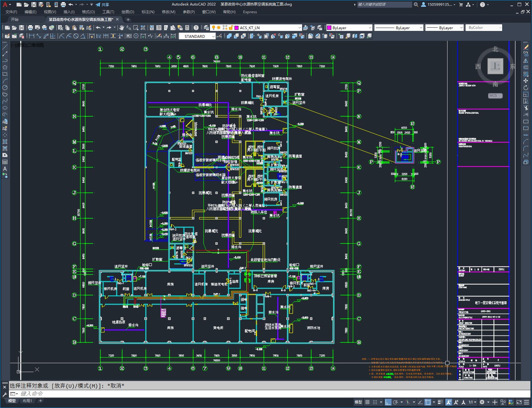The width and height of the screenshot is (532, 408).
Task: Select the Angular dimension tool
Action: coord(83,36)
